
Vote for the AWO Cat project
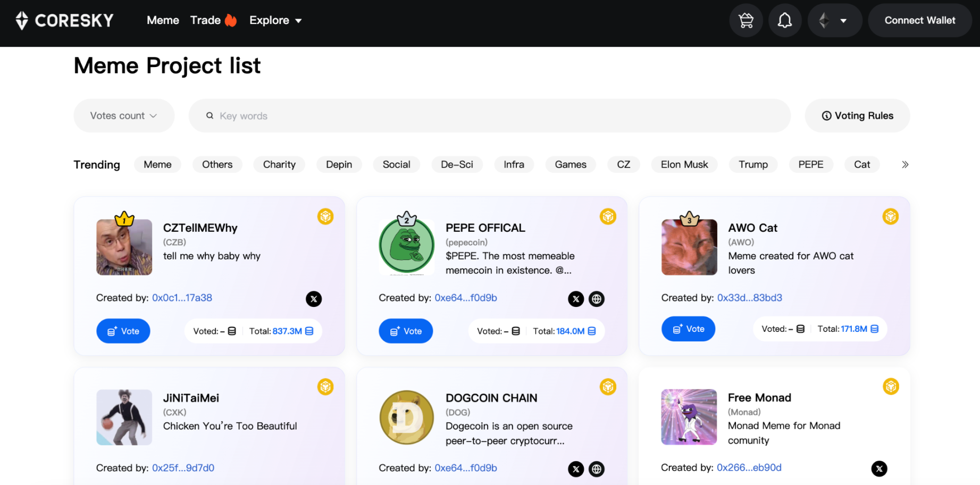pos(688,329)
